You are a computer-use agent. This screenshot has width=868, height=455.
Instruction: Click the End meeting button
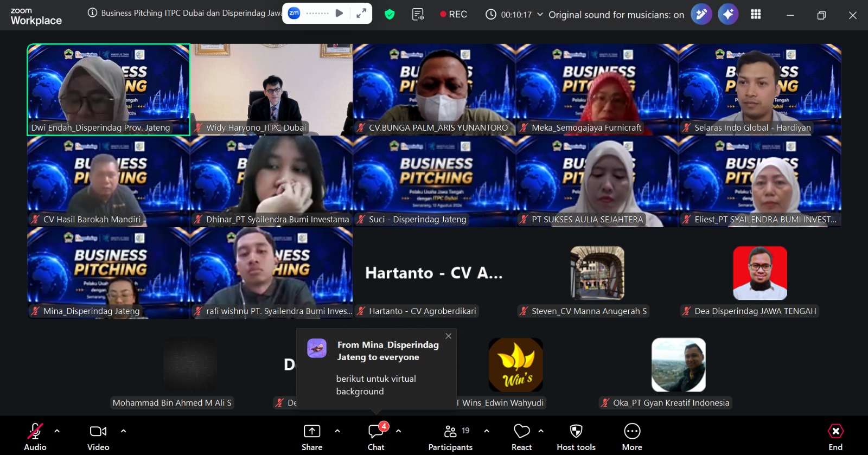[x=835, y=437]
